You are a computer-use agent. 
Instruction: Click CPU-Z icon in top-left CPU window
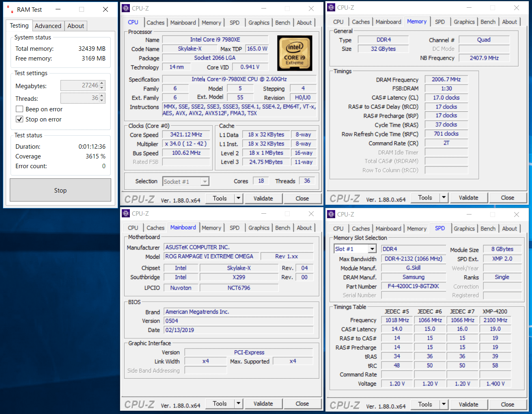126,8
